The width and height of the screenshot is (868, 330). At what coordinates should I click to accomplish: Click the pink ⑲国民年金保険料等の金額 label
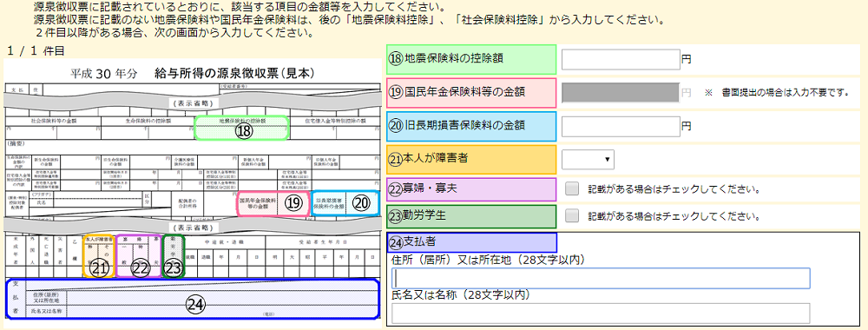click(471, 92)
